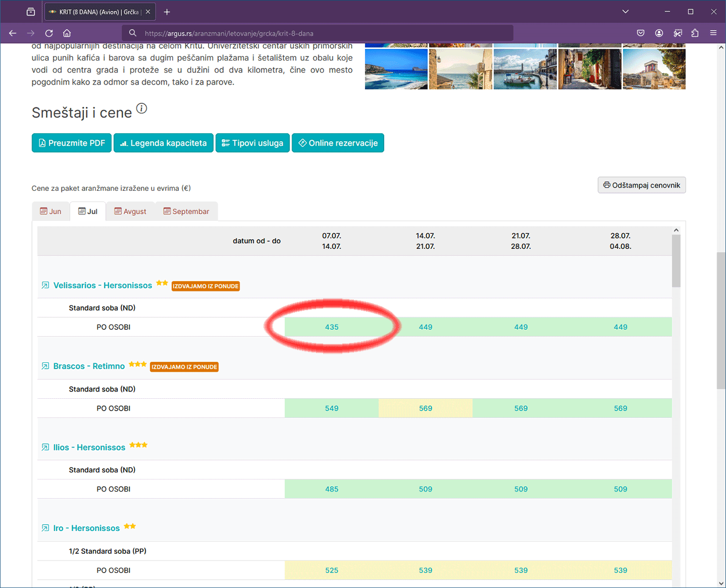This screenshot has width=726, height=588.
Task: Click the info icon next to Smeštaji i cene
Action: [142, 108]
